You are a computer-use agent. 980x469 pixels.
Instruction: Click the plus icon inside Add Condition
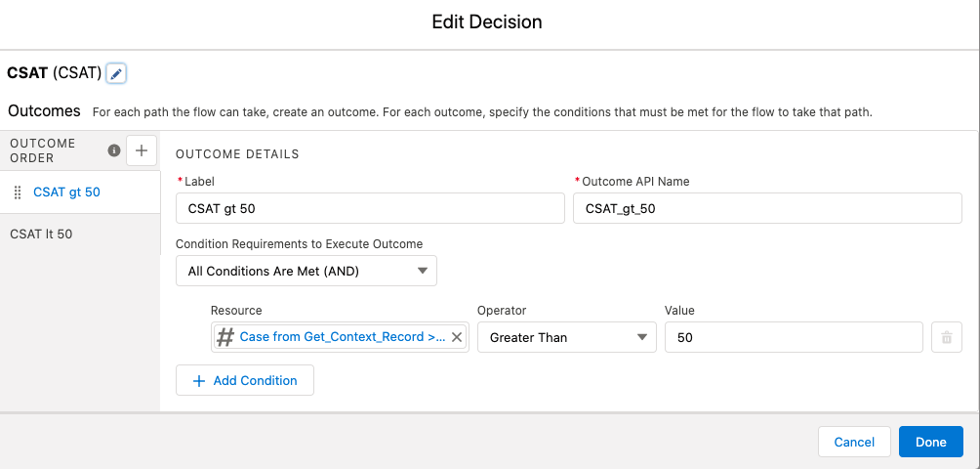point(199,380)
